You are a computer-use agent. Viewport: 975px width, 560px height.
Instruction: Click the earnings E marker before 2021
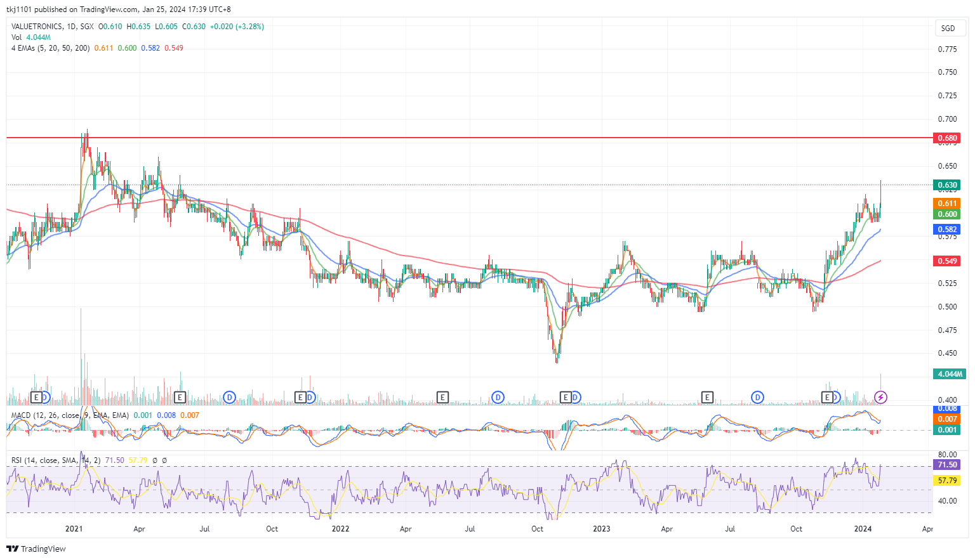(x=37, y=398)
